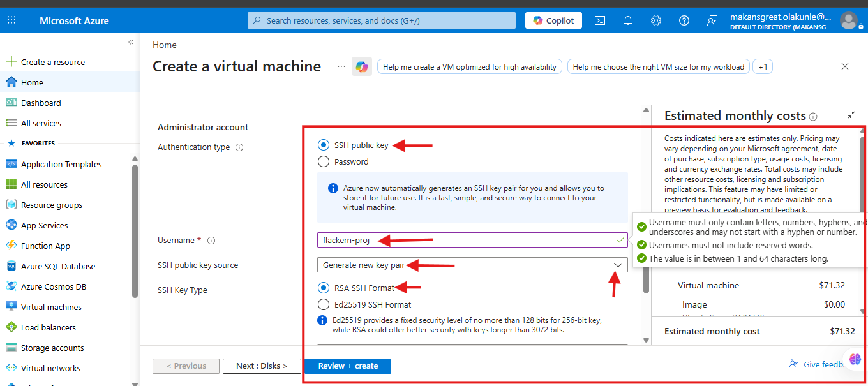Screen dimensions: 868x386
Task: Open the Azure portal waffle menu
Action: pos(11,20)
